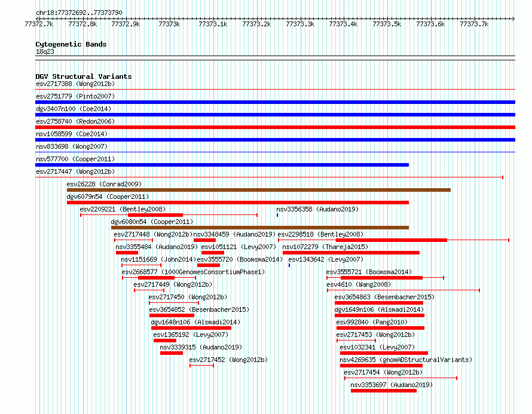This screenshot has width=532, height=414.
Task: Click the nsv3339315 (Audano2019) label
Action: [201, 347]
